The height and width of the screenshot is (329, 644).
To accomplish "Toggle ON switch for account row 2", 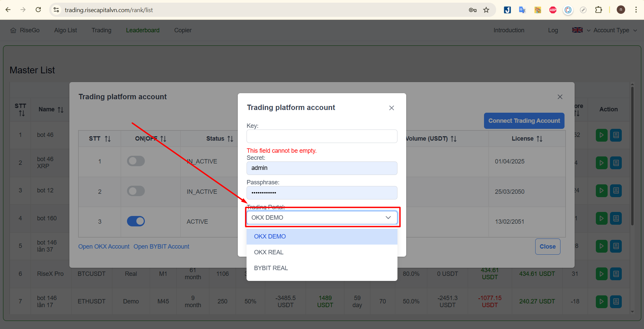I will click(x=136, y=191).
